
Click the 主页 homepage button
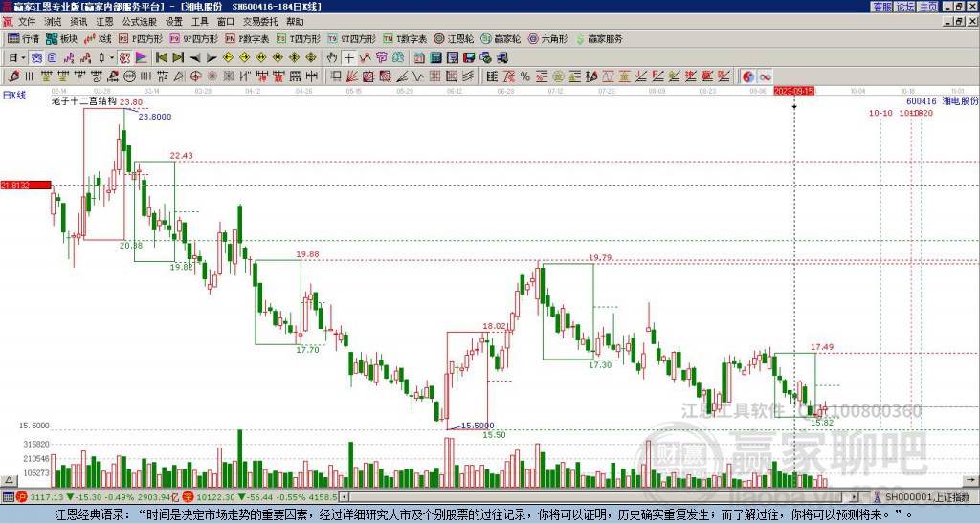tap(928, 7)
